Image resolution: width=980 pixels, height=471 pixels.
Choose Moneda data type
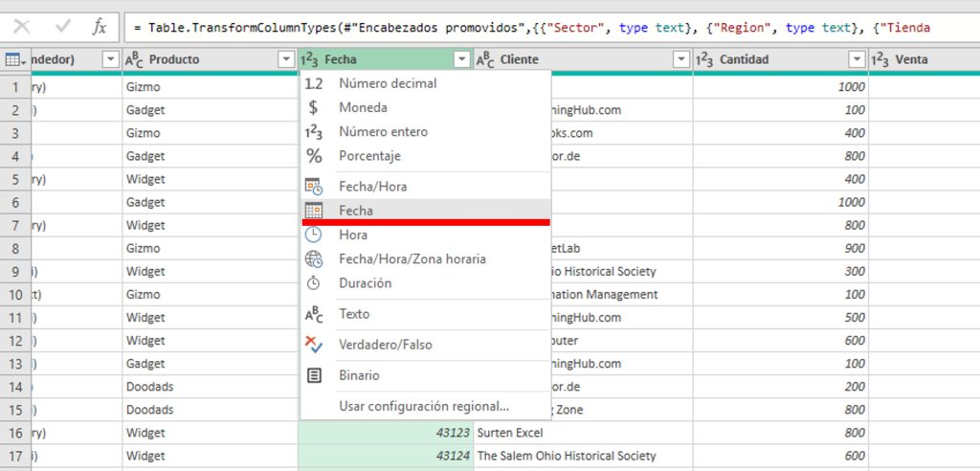[426, 107]
